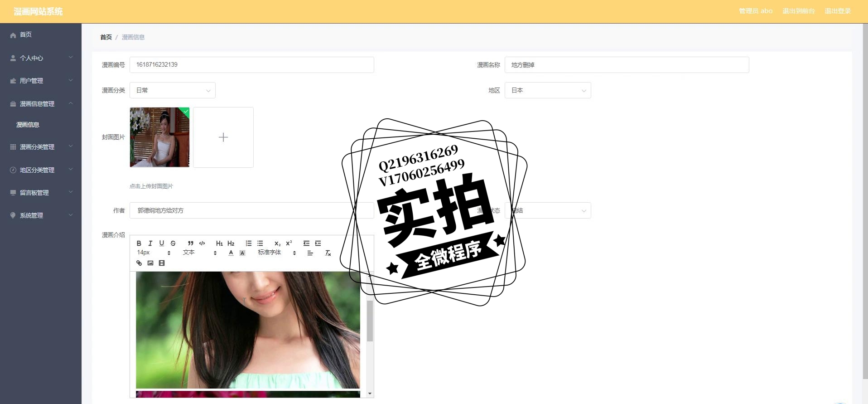
Task: Apply heading 1 style
Action: point(219,243)
